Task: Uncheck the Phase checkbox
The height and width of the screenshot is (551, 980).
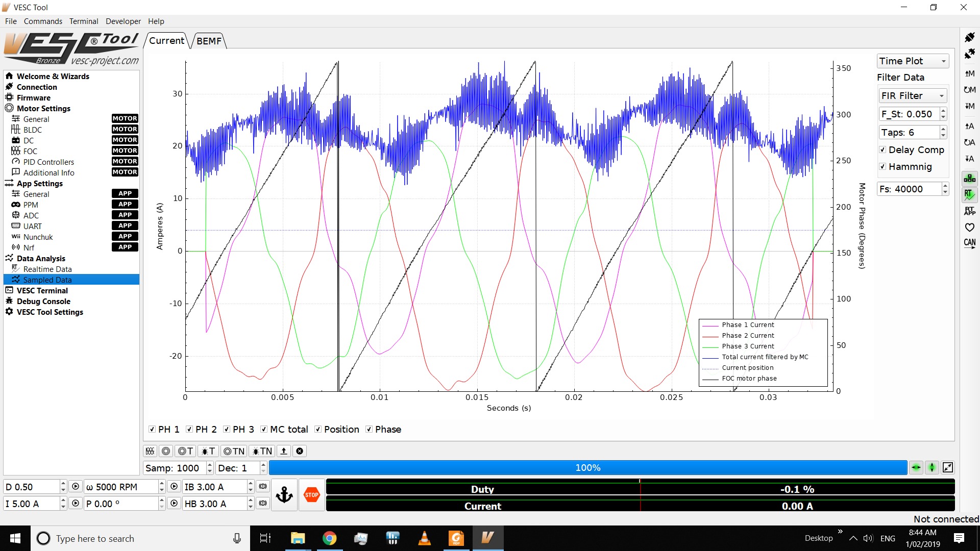Action: [x=369, y=430]
